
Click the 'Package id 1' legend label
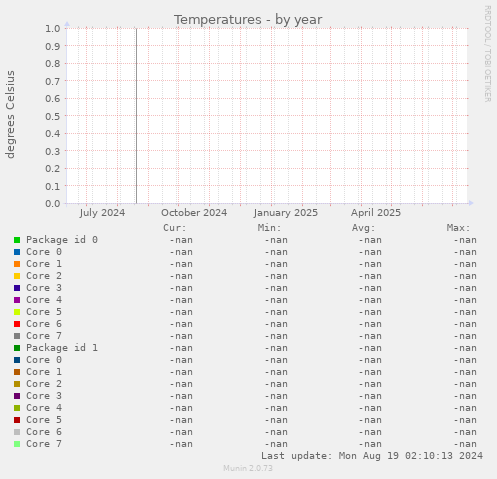[x=62, y=348]
